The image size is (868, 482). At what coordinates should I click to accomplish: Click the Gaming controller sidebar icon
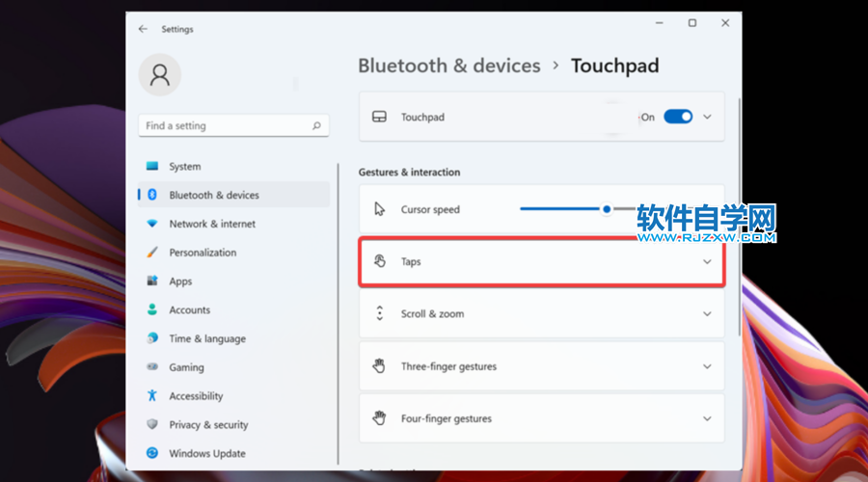point(152,367)
